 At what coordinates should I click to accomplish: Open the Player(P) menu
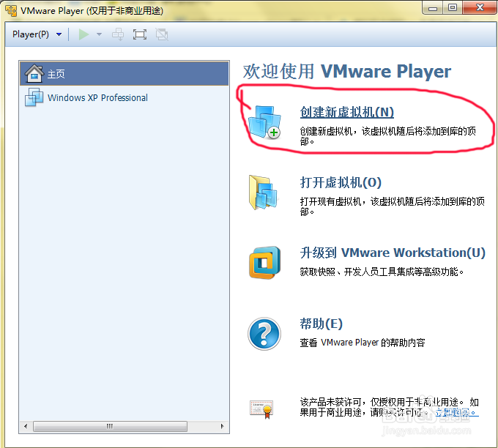tap(31, 34)
